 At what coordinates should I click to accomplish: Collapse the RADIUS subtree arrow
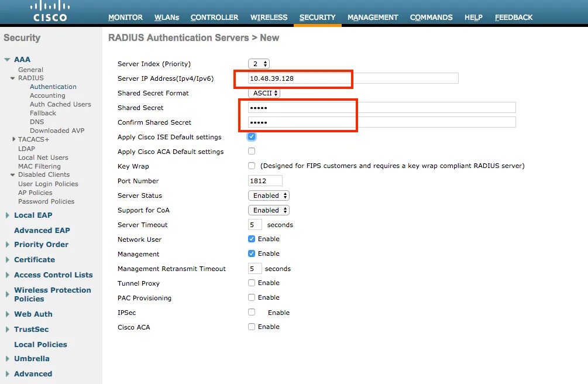[13, 78]
